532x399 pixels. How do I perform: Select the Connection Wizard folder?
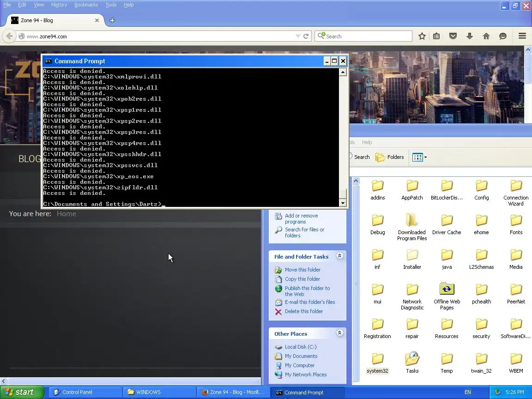pos(516,193)
